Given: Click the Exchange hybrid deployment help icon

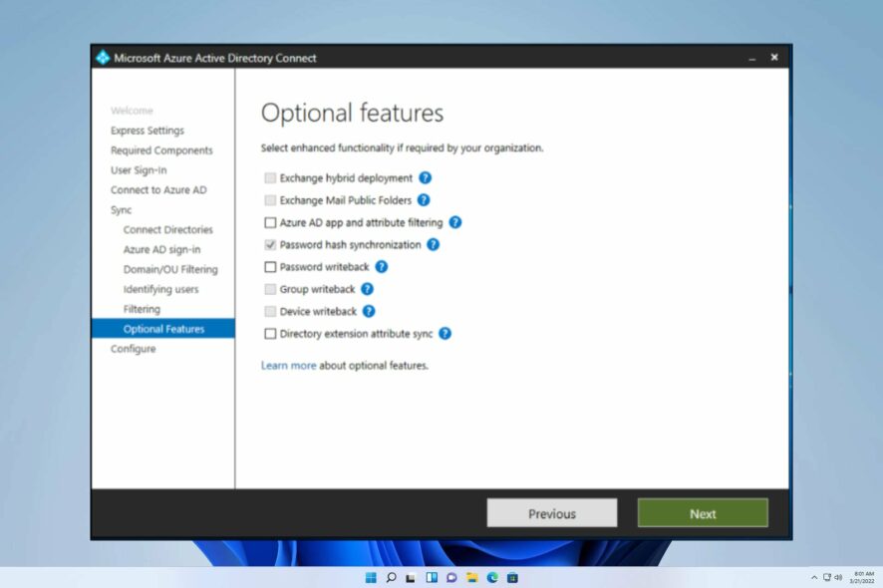Looking at the screenshot, I should (426, 178).
